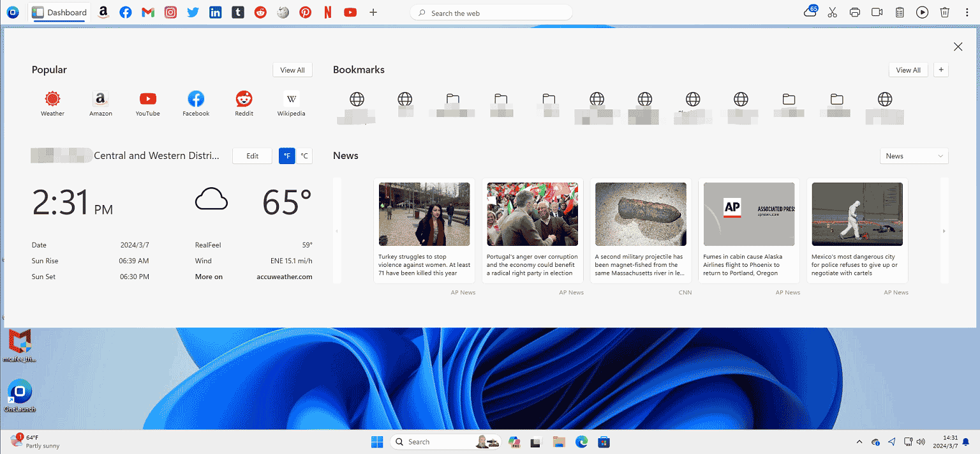Click the scissors screenshot tool icon
The image size is (980, 454).
[x=832, y=12]
